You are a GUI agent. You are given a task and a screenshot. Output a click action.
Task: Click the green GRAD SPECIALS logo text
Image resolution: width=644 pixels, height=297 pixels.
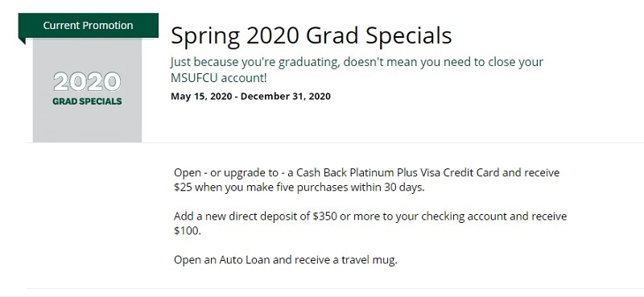pyautogui.click(x=87, y=101)
